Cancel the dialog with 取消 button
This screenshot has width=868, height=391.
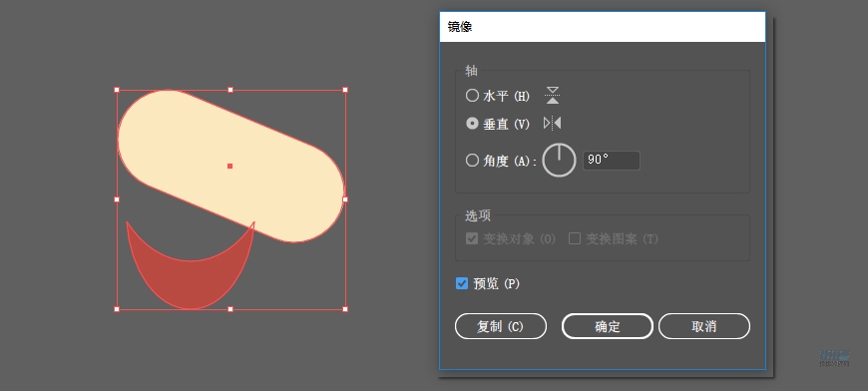(x=704, y=326)
